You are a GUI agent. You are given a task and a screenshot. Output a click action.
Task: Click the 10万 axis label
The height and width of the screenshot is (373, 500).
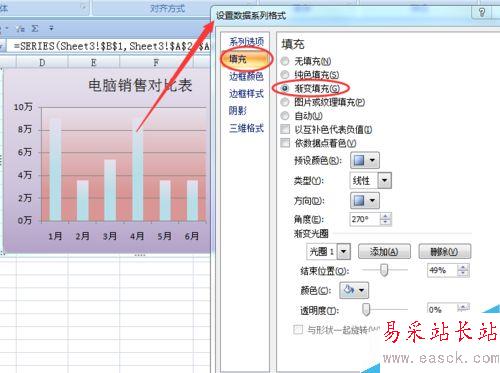(23, 107)
